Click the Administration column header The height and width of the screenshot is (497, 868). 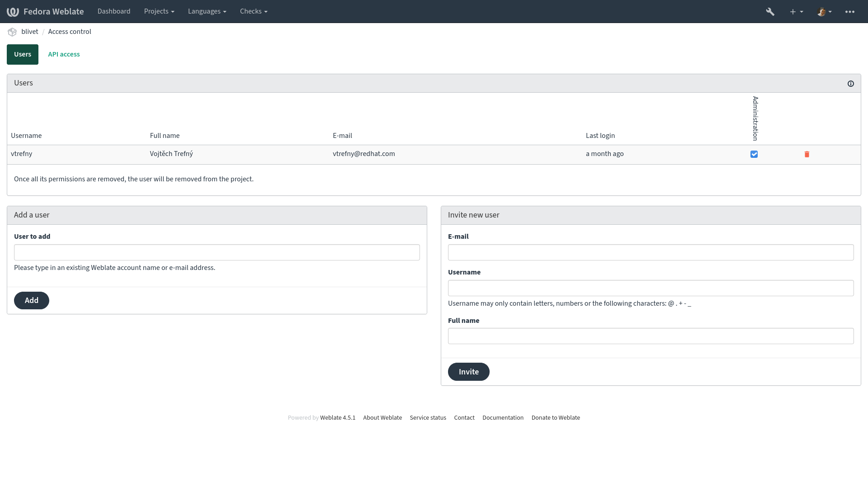point(755,118)
